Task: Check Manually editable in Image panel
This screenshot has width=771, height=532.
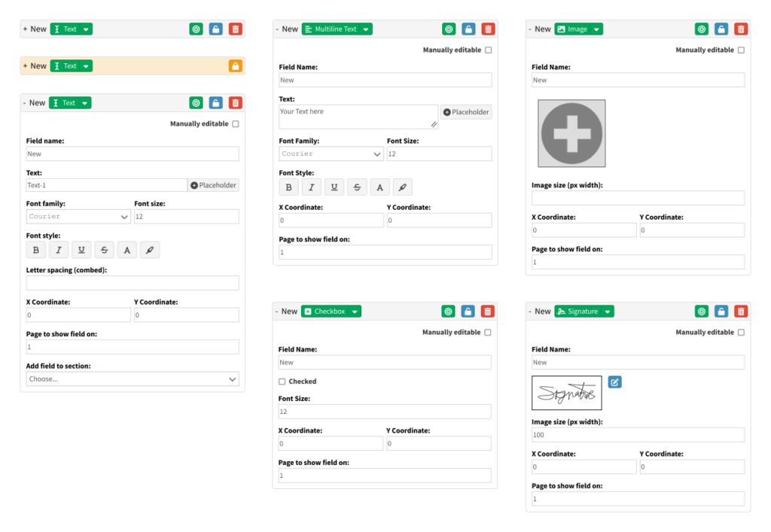Action: tap(742, 50)
